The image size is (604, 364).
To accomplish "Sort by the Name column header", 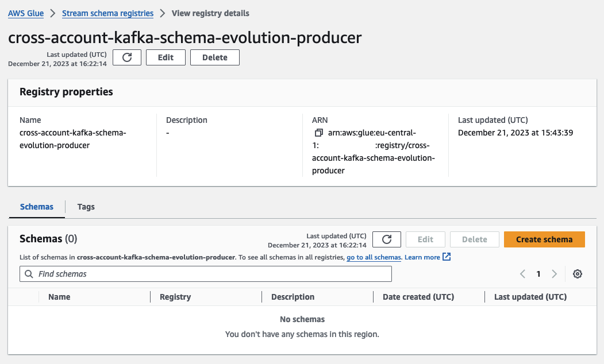I will coord(59,297).
